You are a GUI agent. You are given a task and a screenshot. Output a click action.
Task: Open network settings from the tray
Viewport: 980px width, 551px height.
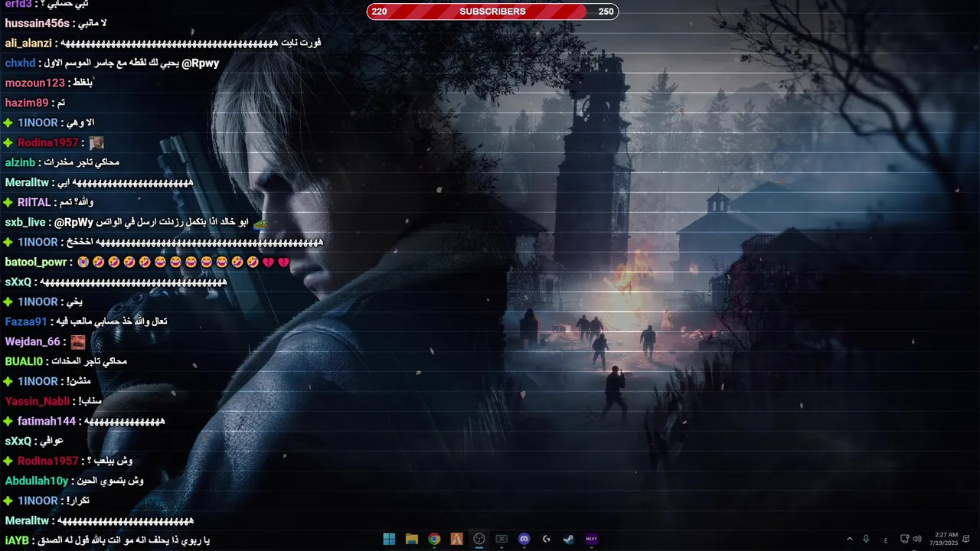point(904,539)
